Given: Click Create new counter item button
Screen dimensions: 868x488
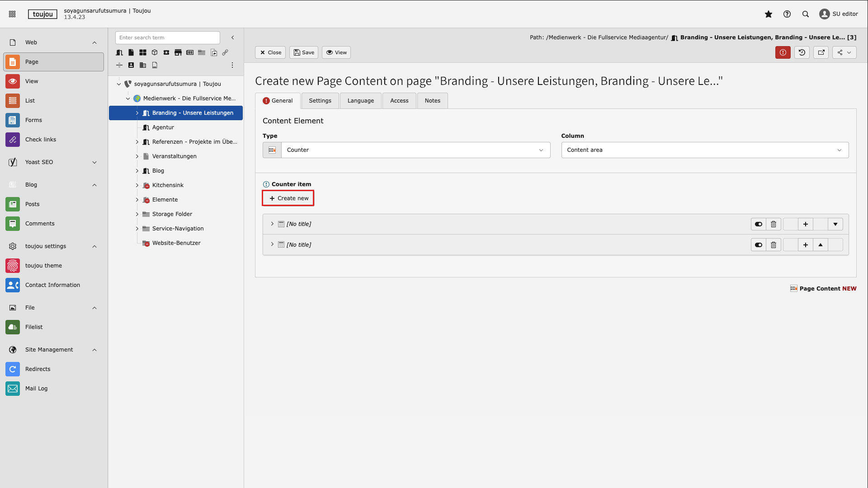Looking at the screenshot, I should pos(288,198).
